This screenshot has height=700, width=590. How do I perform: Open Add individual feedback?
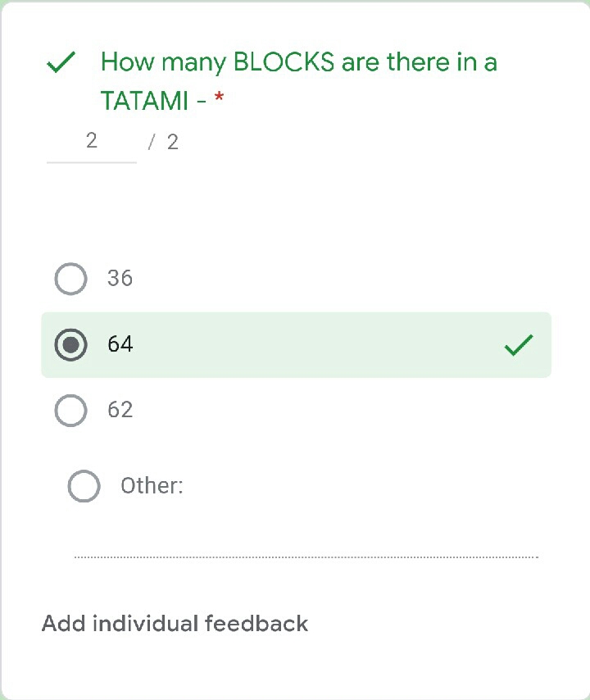175,624
